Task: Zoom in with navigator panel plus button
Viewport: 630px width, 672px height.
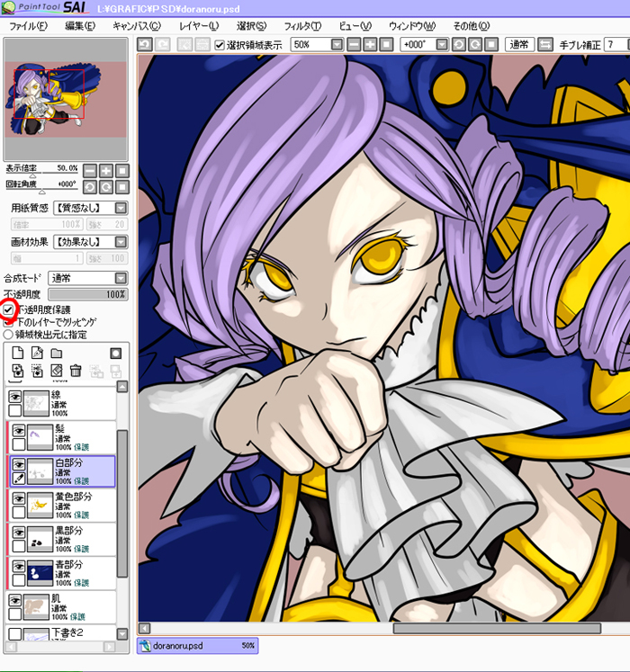Action: [x=106, y=171]
